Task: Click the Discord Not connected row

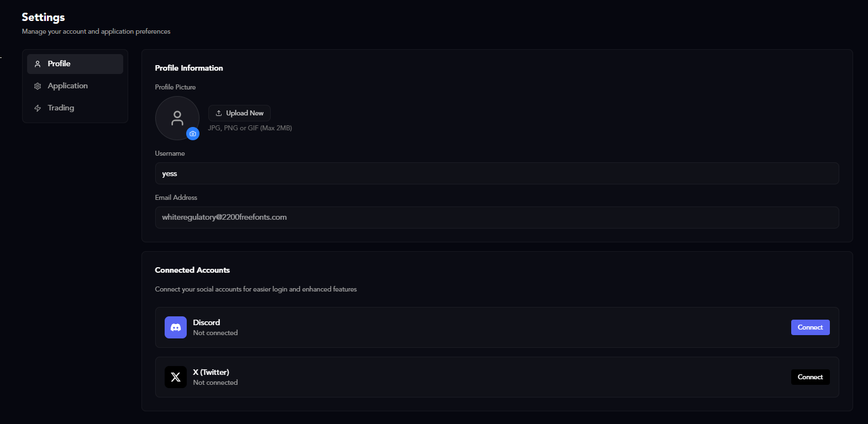Action: (215, 332)
